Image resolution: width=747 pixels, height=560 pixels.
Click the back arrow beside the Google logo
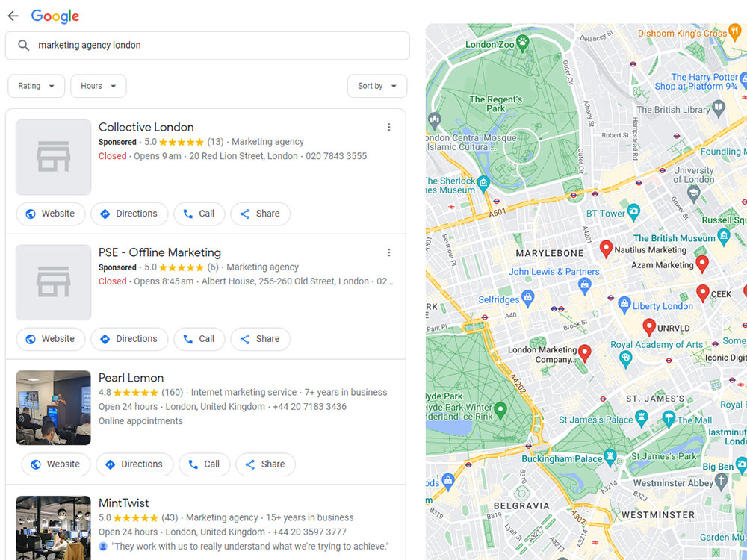click(13, 16)
